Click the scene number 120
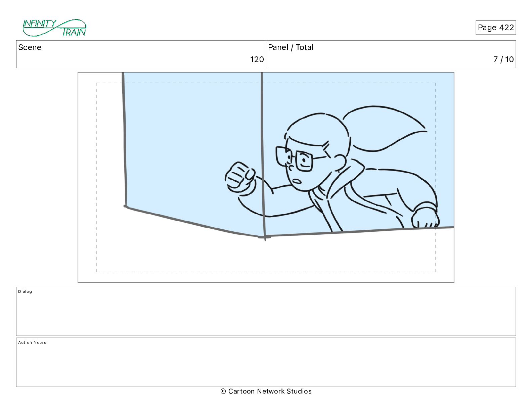 tap(257, 59)
